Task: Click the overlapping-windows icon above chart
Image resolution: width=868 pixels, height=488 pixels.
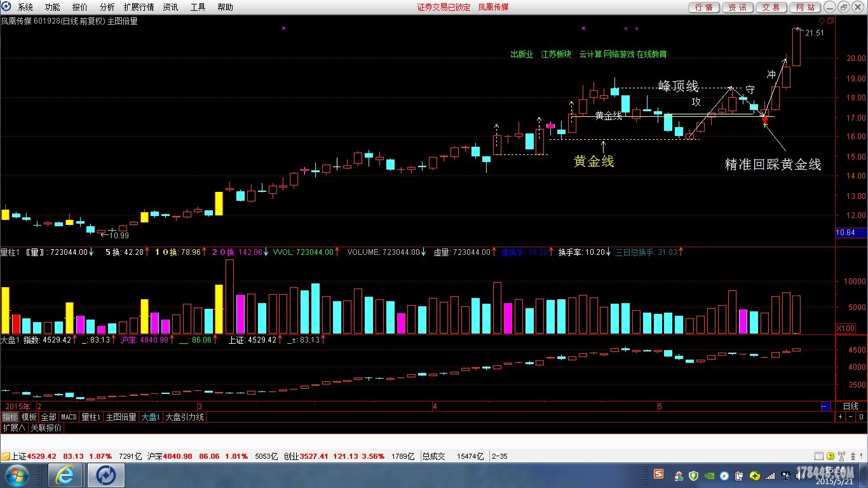Action: [x=830, y=20]
